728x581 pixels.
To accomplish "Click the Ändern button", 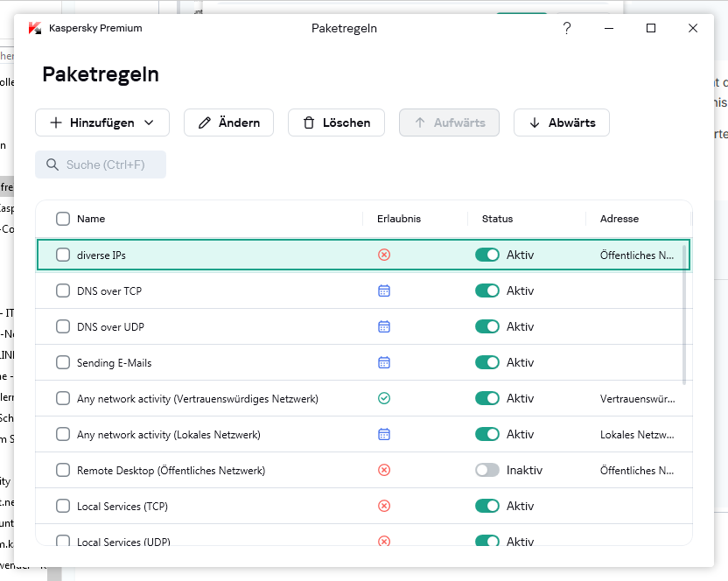I will pyautogui.click(x=228, y=122).
